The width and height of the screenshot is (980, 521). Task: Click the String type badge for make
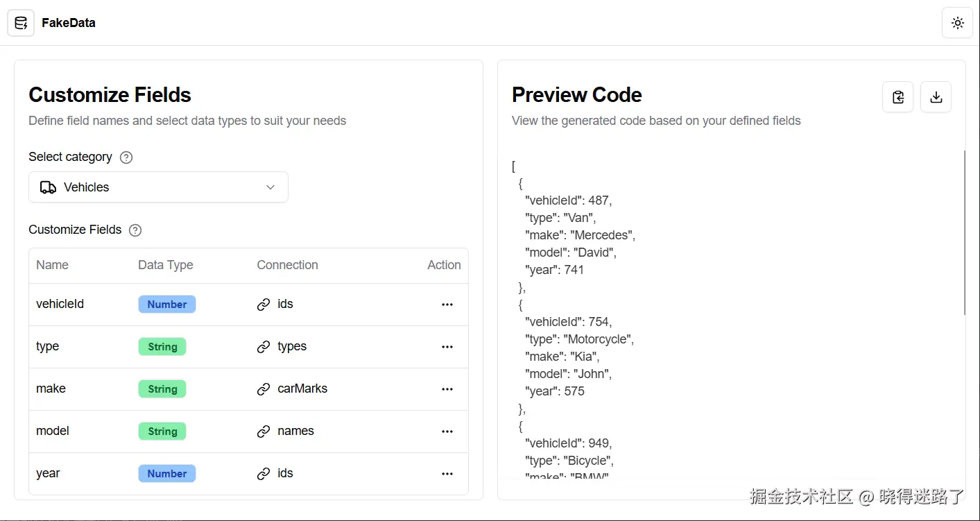(162, 389)
